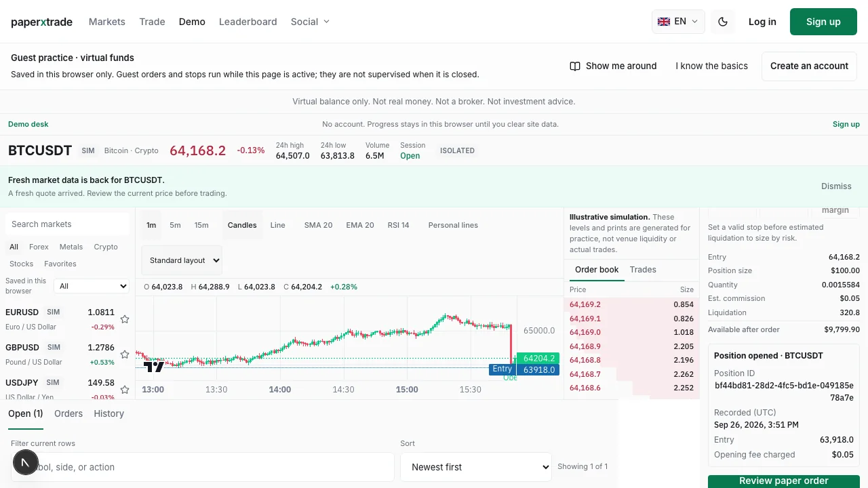Click the round arrow floating button
Viewport: 868px width, 488px height.
(x=25, y=462)
